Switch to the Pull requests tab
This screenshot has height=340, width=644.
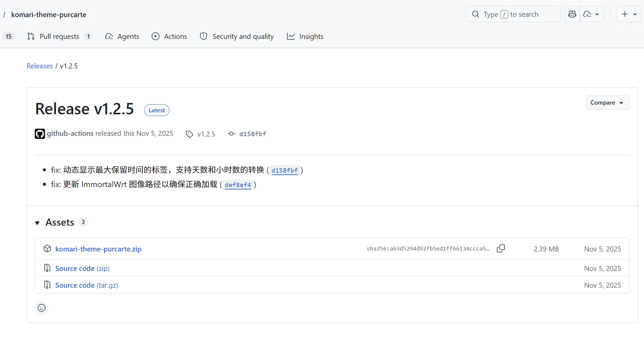point(59,37)
